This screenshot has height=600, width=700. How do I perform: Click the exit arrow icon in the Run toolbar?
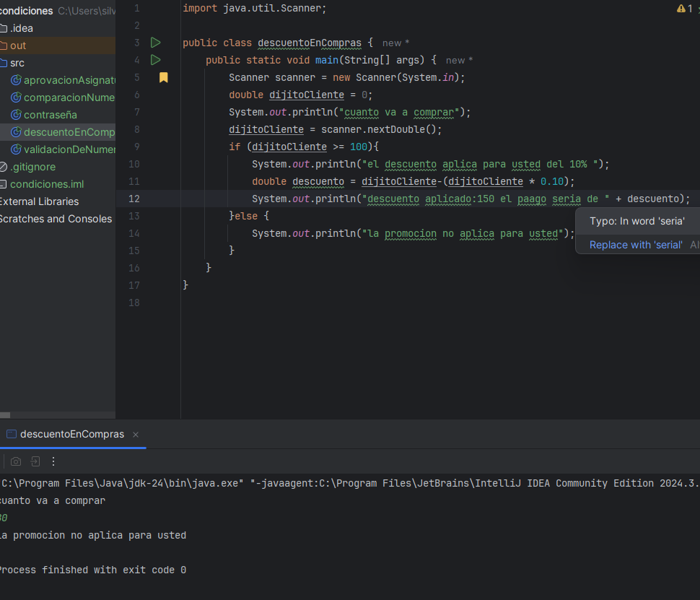pos(35,461)
